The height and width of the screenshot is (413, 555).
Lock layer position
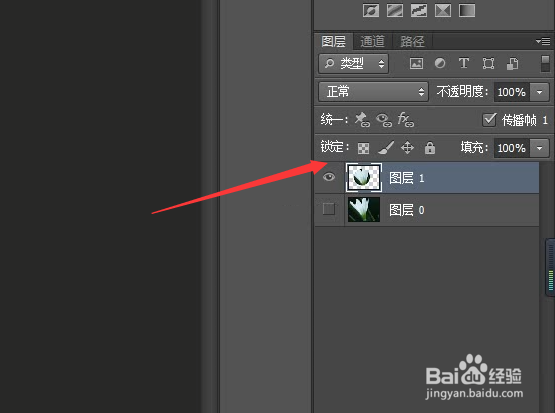pos(407,148)
